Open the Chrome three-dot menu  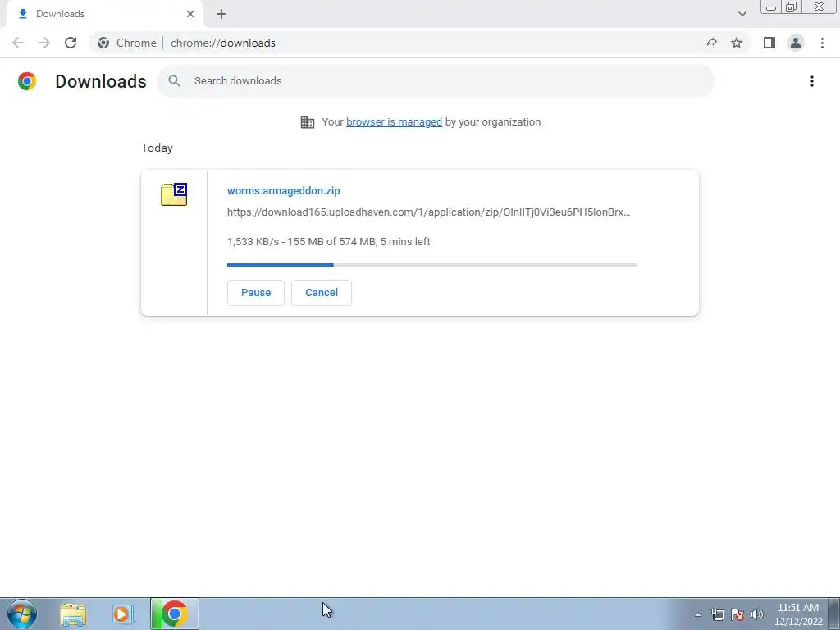click(x=822, y=43)
